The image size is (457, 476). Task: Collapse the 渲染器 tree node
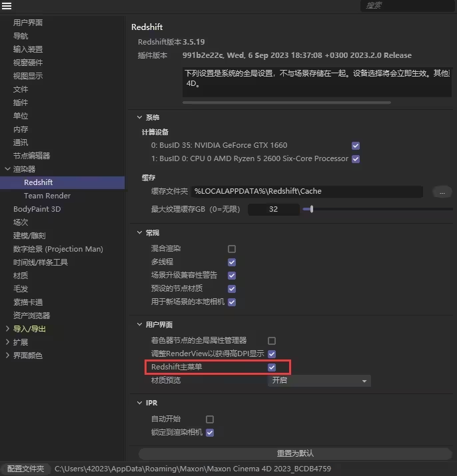(7, 169)
